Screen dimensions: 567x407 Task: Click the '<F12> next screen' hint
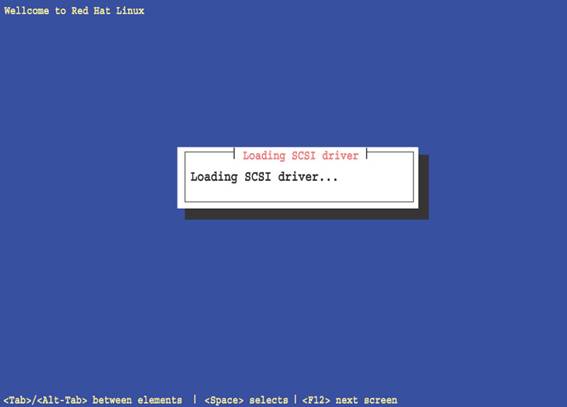click(x=350, y=400)
